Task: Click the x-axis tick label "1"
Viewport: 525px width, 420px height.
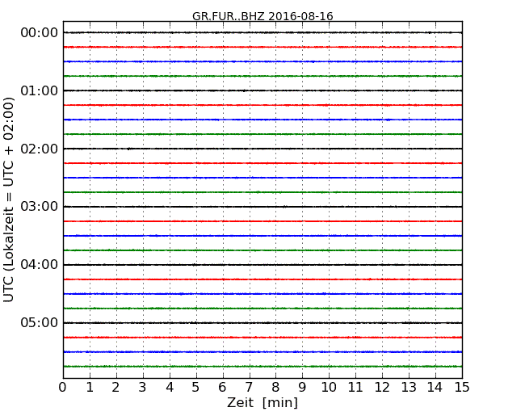Action: (x=90, y=388)
